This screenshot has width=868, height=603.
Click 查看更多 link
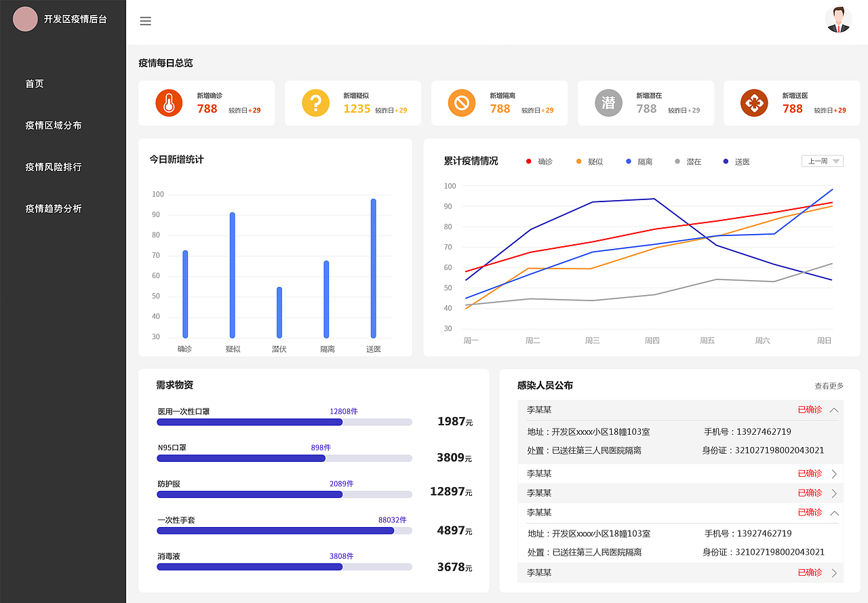click(x=829, y=386)
